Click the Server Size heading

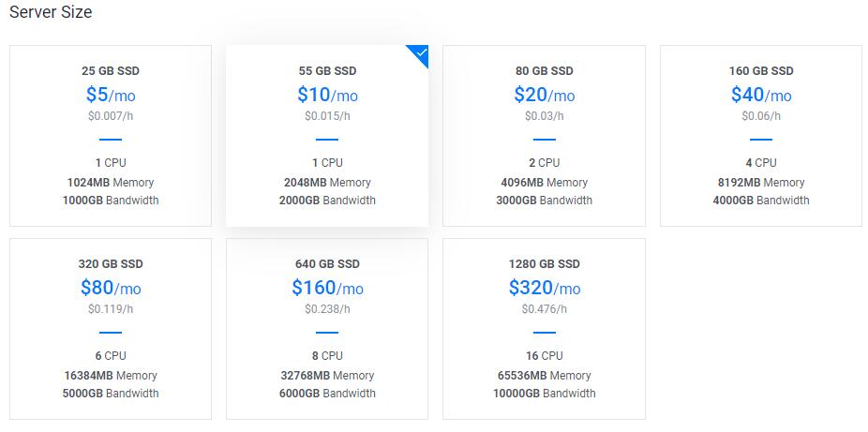[x=51, y=13]
